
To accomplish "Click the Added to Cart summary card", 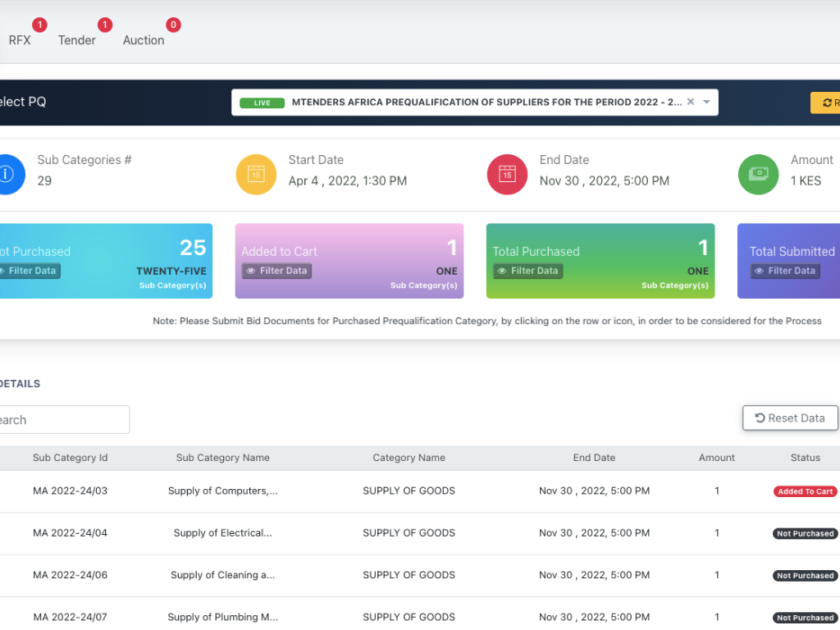I will point(349,261).
